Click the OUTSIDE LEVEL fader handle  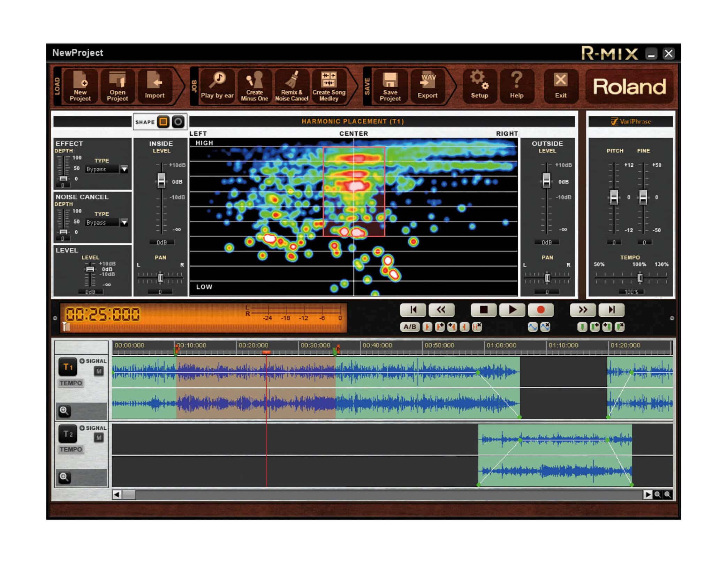pos(546,180)
